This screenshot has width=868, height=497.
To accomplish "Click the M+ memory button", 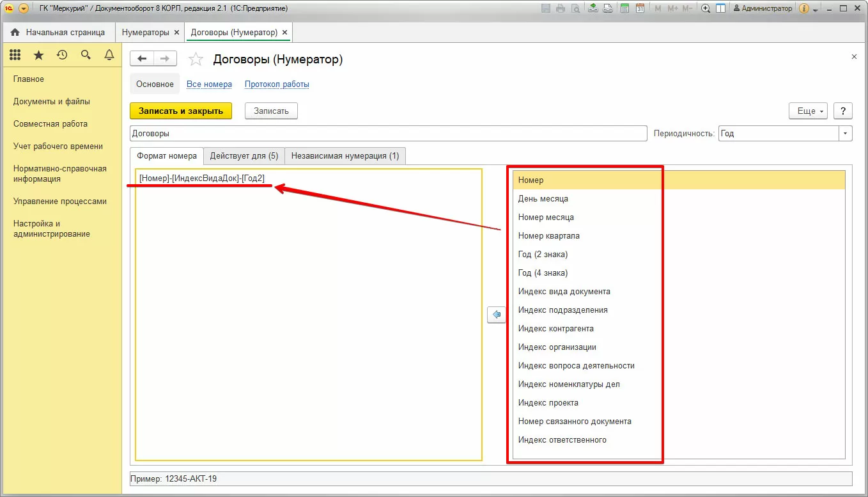I will (672, 8).
